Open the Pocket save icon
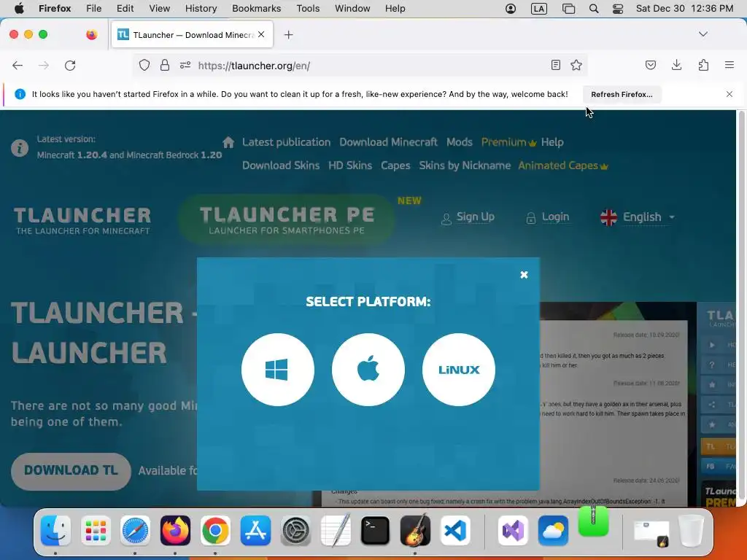This screenshot has width=747, height=560. coord(650,65)
